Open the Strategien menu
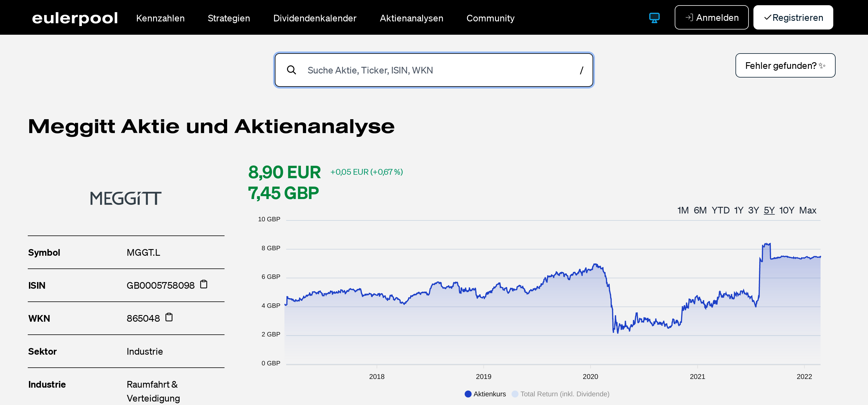The width and height of the screenshot is (868, 405). 229,18
